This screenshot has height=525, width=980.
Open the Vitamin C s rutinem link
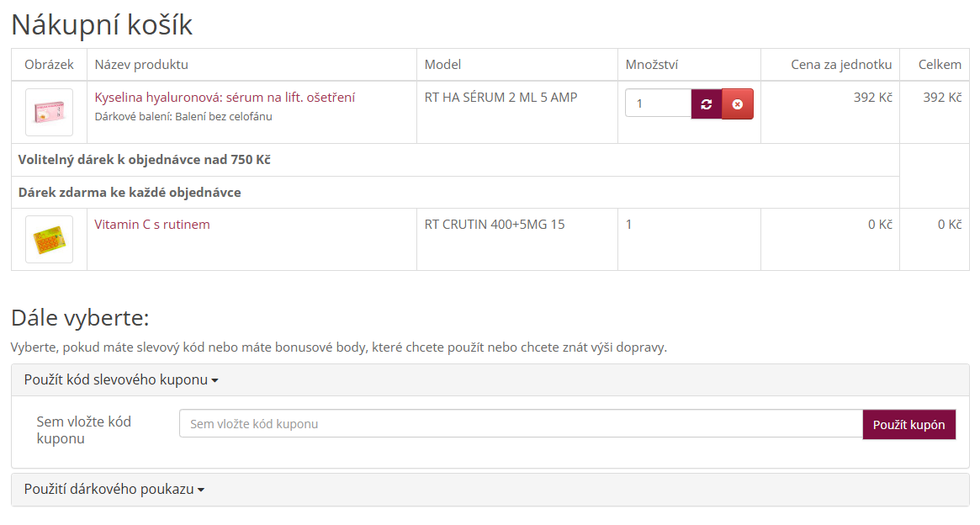[x=152, y=225]
